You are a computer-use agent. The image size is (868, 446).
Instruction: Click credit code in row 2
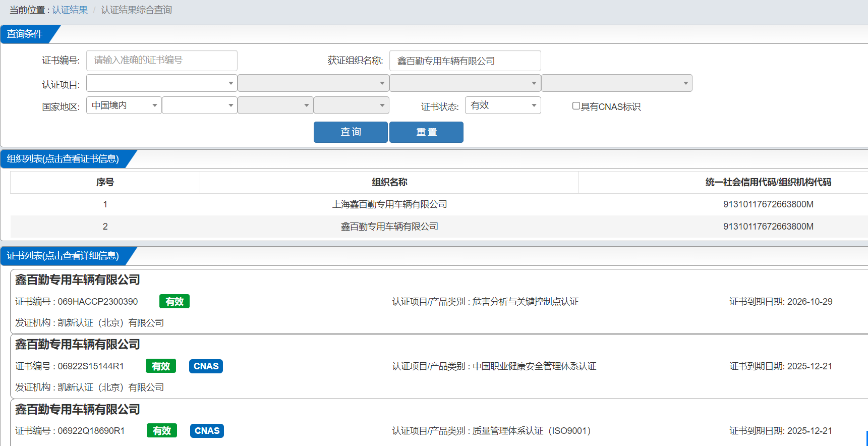[768, 227]
